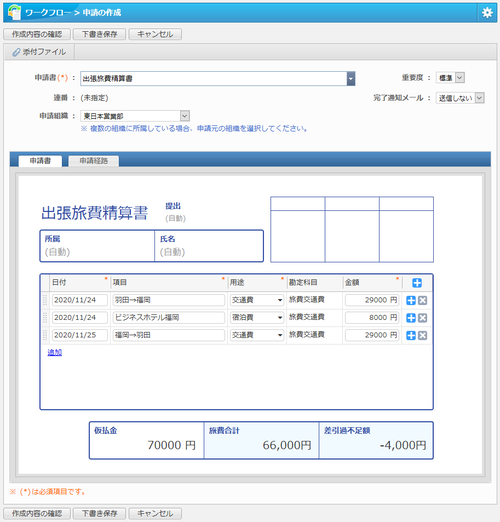The image size is (500, 522).
Task: Edit the ビジネスホテル福岡 item field
Action: point(169,317)
